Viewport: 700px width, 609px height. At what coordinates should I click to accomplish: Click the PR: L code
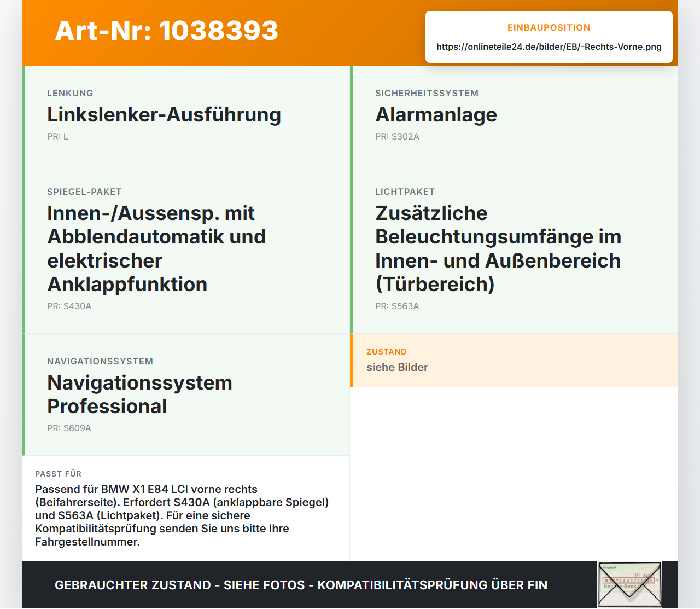click(x=57, y=136)
